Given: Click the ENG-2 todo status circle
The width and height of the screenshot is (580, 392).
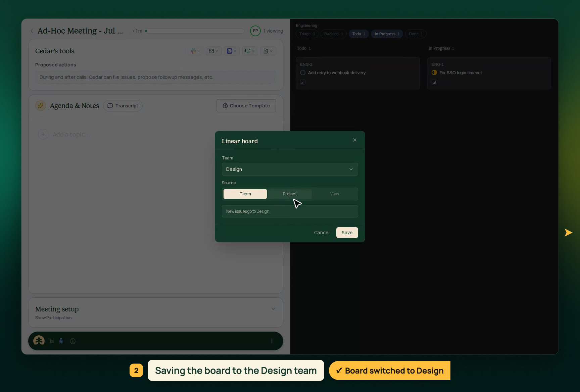Looking at the screenshot, I should (303, 72).
